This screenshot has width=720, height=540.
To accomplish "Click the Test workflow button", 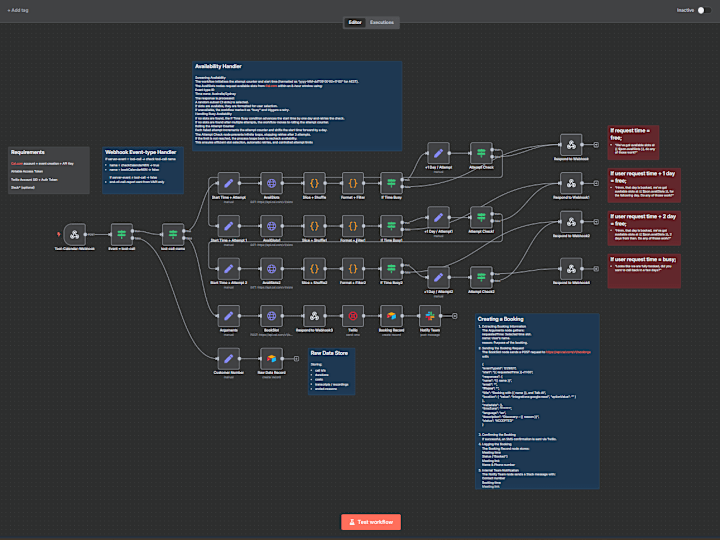I will 371,522.
